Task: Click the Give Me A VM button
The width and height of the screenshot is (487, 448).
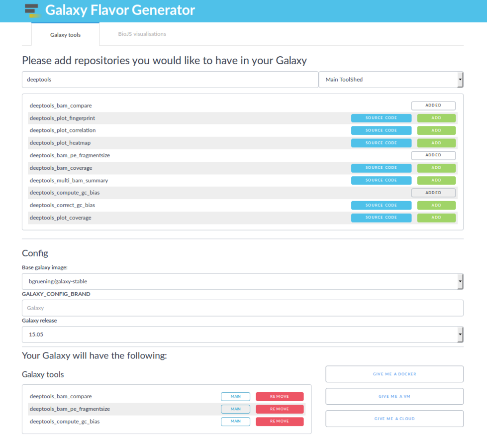Action: tap(394, 396)
